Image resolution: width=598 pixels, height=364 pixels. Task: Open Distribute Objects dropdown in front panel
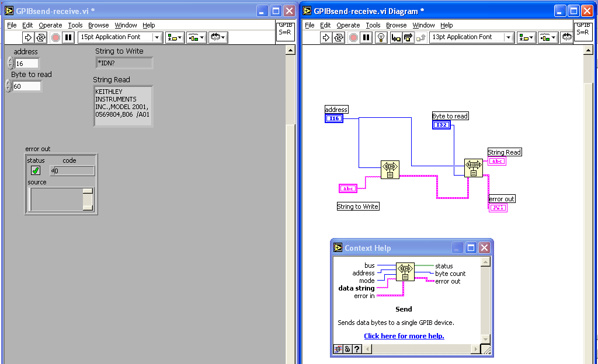click(x=196, y=37)
